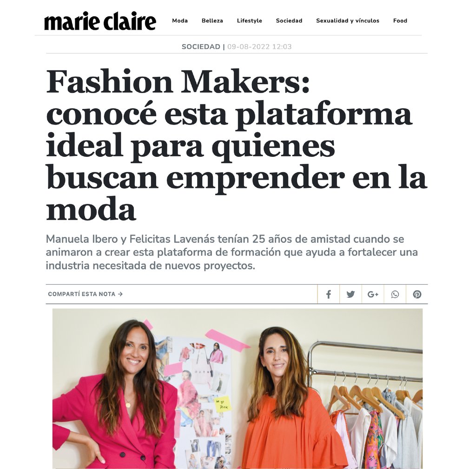Click the arrow next to Compartí esta nota
The image size is (476, 469).
[x=120, y=294]
